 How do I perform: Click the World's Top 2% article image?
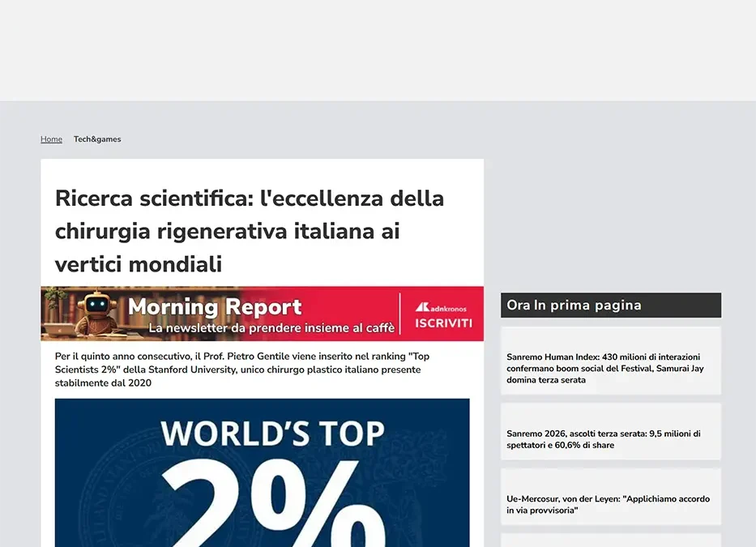pos(263,472)
